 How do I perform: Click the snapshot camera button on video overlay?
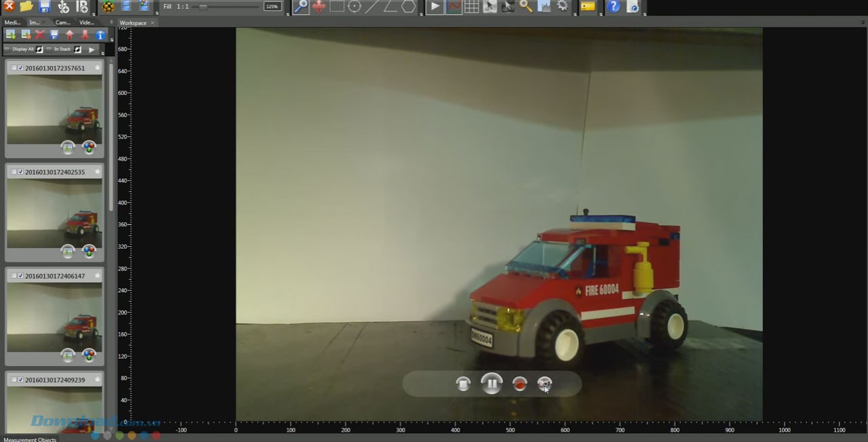545,384
